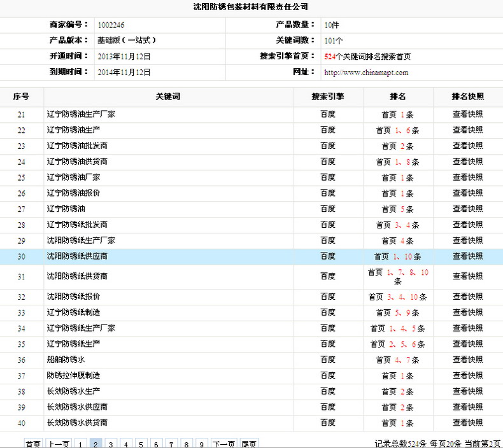View snapshot for 辽宁防锈油厂家 row
The height and width of the screenshot is (448, 503).
[468, 177]
